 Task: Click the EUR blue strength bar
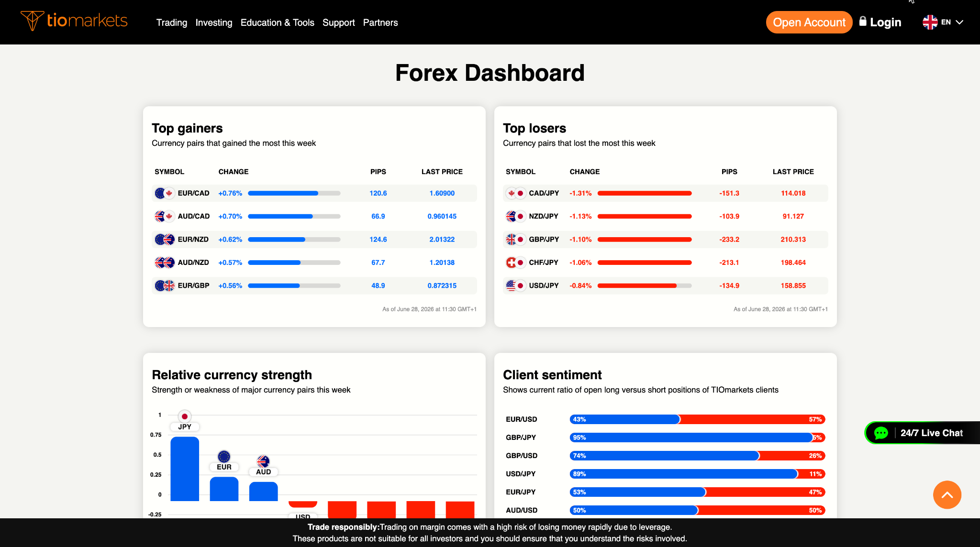pos(224,489)
